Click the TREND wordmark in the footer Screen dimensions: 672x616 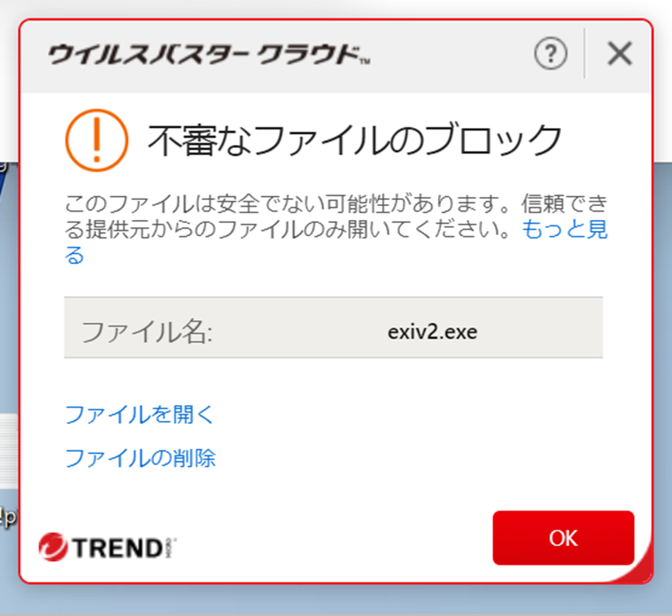point(118,548)
